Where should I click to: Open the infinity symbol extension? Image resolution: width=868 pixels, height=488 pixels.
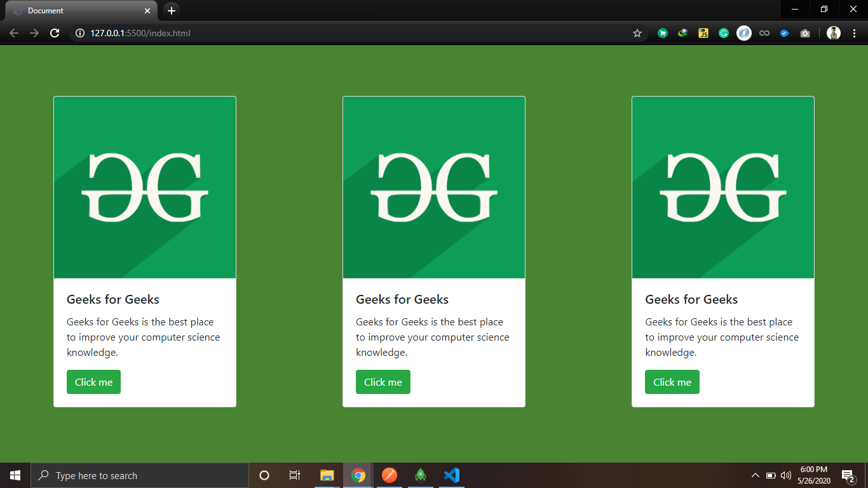[x=764, y=33]
